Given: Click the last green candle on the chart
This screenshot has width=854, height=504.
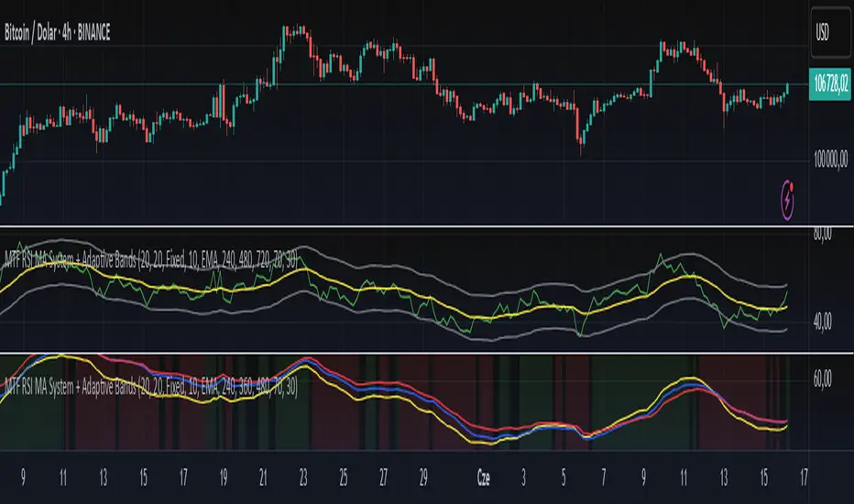Looking at the screenshot, I should (x=786, y=89).
